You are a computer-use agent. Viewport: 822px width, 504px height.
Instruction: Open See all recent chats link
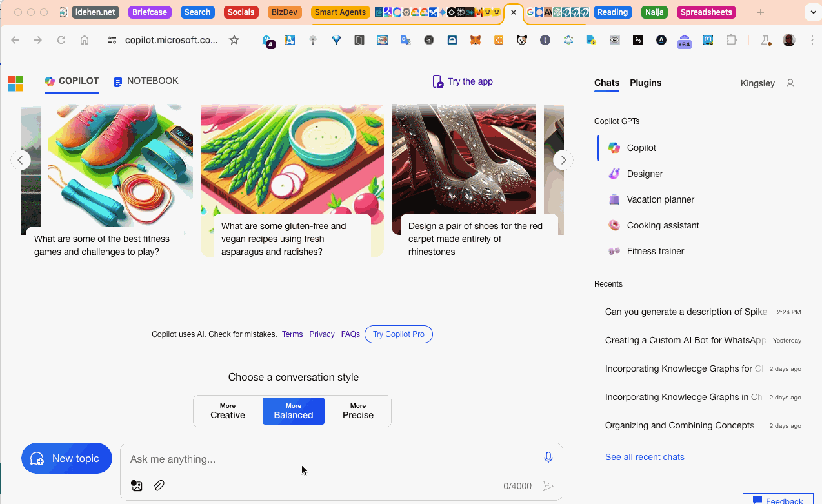point(645,457)
